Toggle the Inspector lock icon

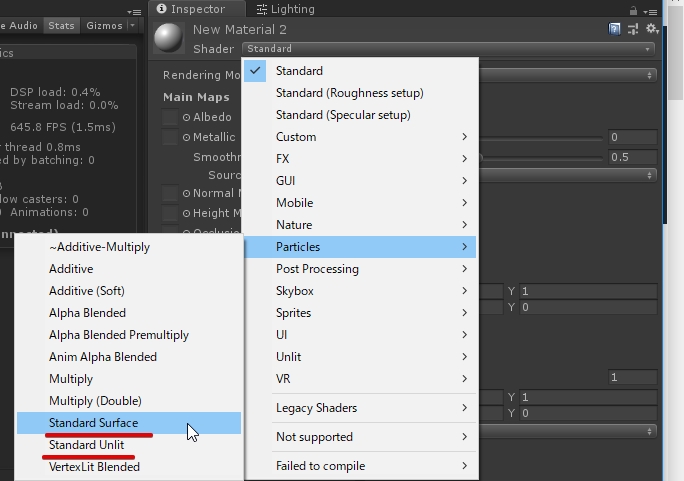pos(633,11)
